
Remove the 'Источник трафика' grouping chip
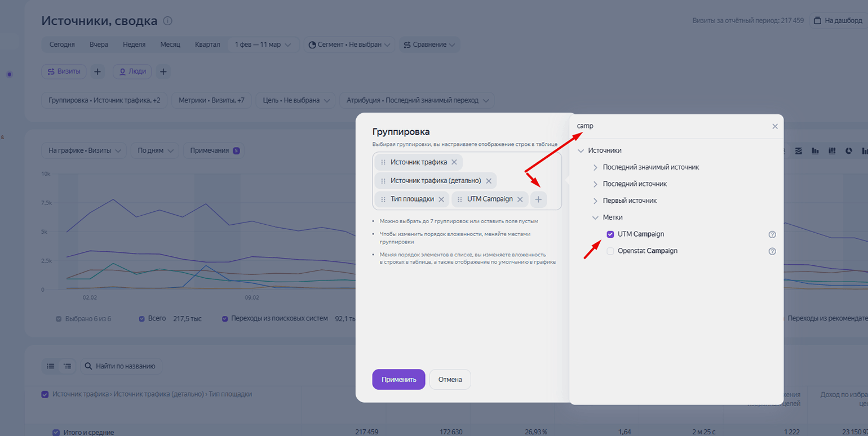(454, 162)
